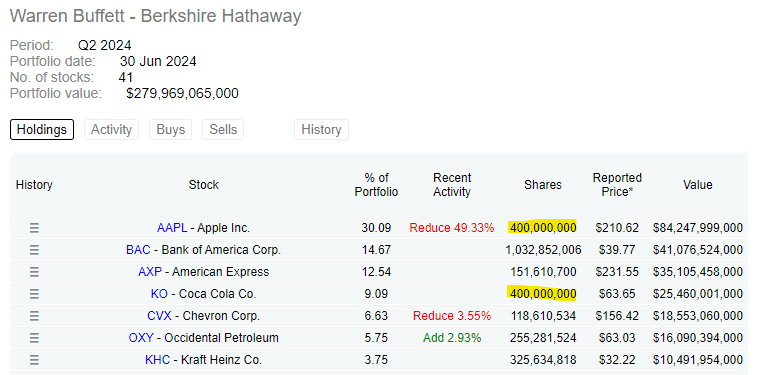
Task: Click Apple's 30.09 portfolio percentage
Action: tap(377, 228)
